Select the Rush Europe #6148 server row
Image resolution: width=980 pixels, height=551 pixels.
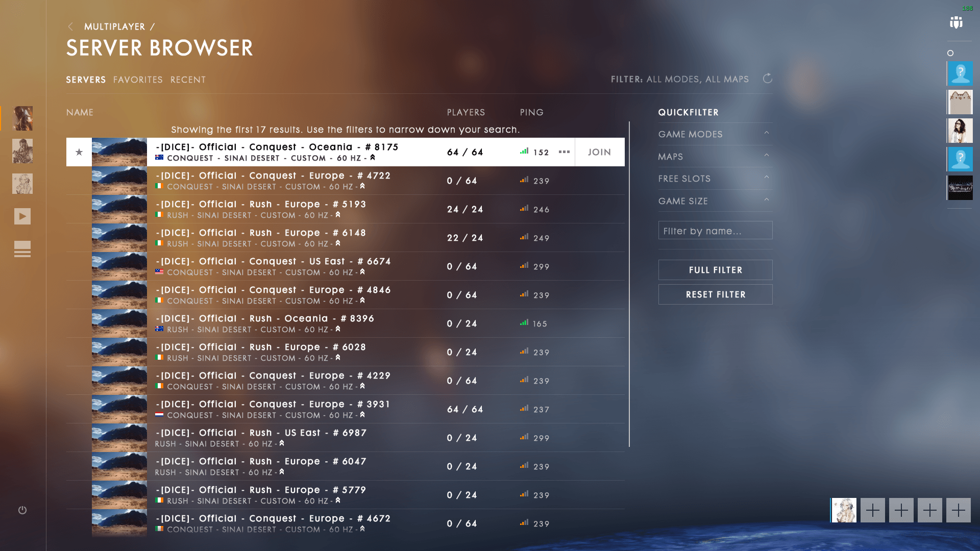pyautogui.click(x=346, y=238)
